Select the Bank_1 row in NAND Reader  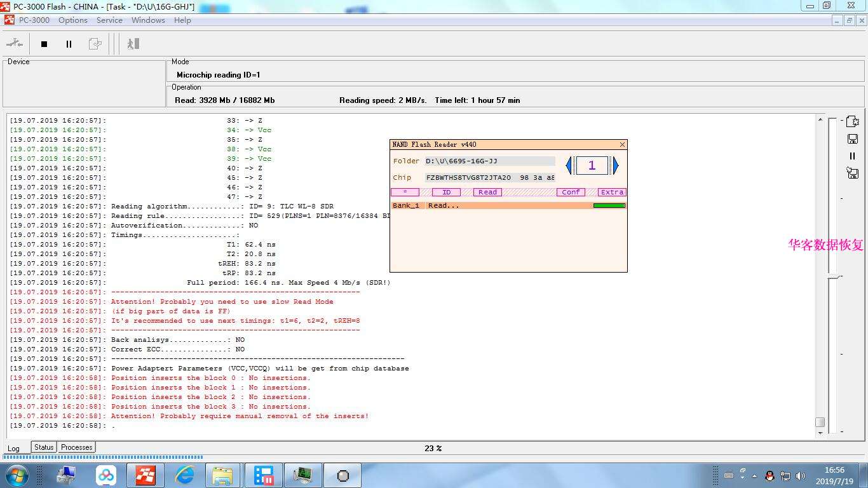[508, 205]
